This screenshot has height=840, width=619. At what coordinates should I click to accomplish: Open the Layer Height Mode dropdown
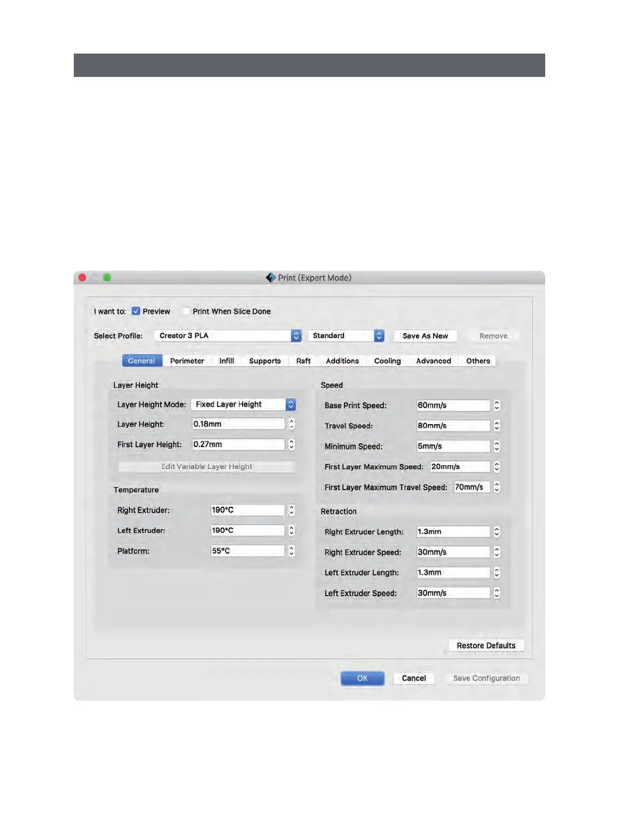pyautogui.click(x=243, y=404)
